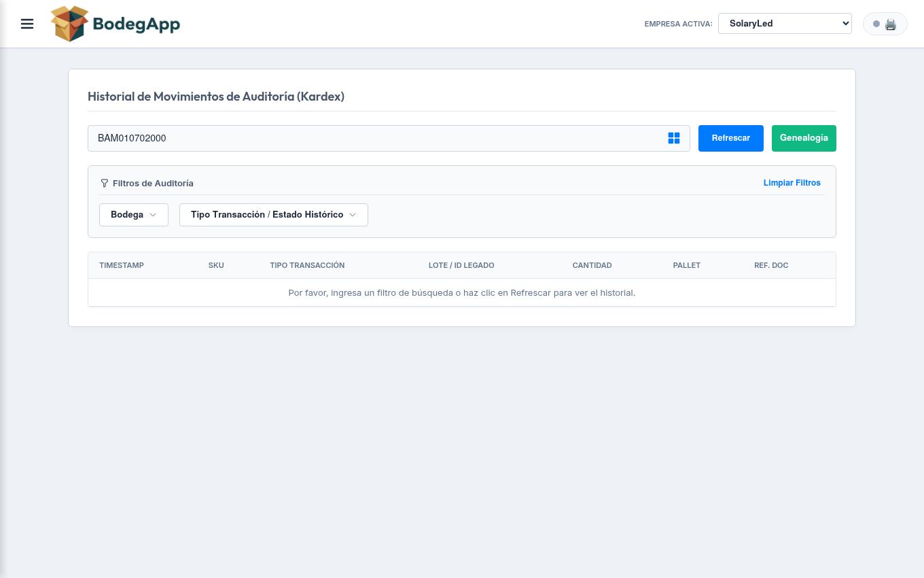924x578 pixels.
Task: Open the Empresa Activa SolaryLed dropdown
Action: (x=785, y=23)
